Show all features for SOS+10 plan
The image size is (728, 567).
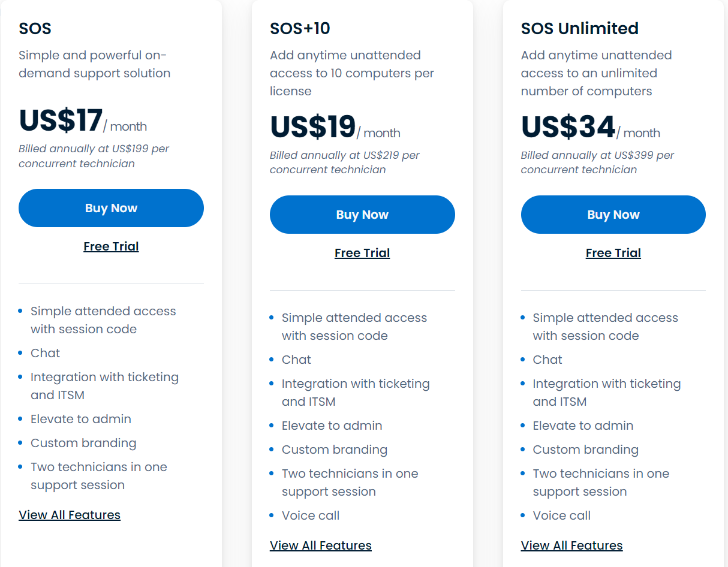321,545
